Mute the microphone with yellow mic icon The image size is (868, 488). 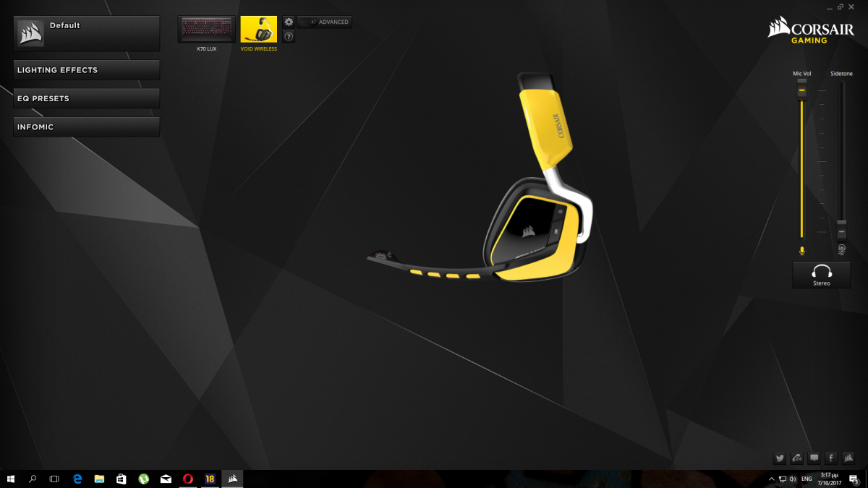click(x=801, y=251)
